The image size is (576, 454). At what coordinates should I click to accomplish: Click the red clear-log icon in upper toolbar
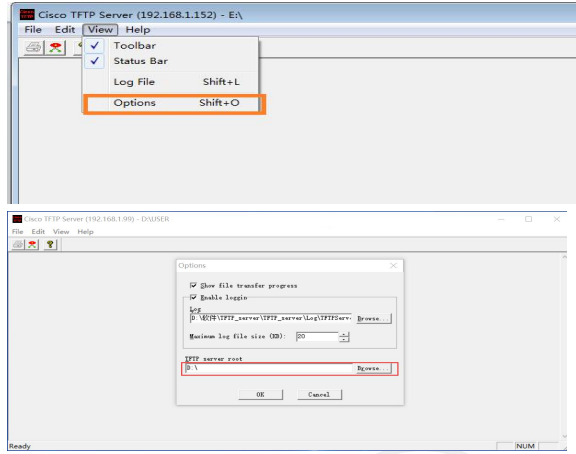(55, 47)
